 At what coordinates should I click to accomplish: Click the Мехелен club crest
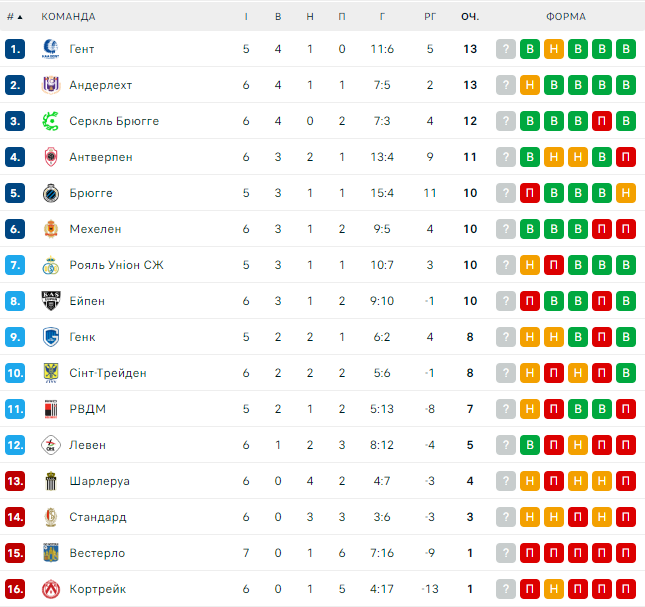click(51, 229)
